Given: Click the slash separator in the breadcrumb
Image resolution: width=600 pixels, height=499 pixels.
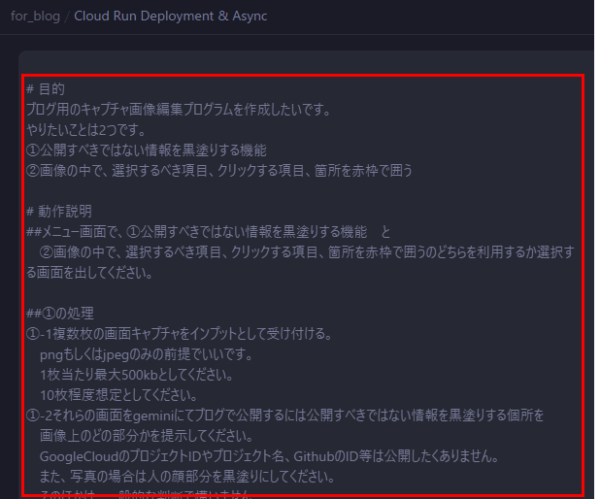Looking at the screenshot, I should [68, 17].
